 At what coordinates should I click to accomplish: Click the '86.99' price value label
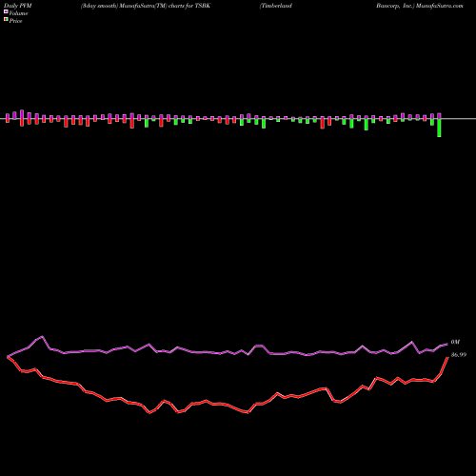coord(459,355)
